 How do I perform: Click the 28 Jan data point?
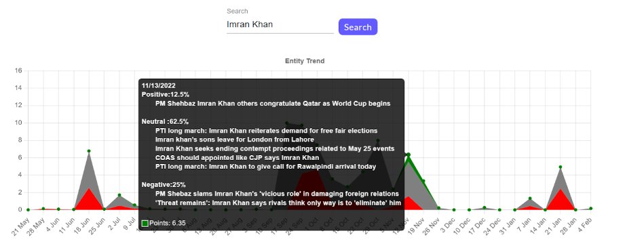point(575,210)
